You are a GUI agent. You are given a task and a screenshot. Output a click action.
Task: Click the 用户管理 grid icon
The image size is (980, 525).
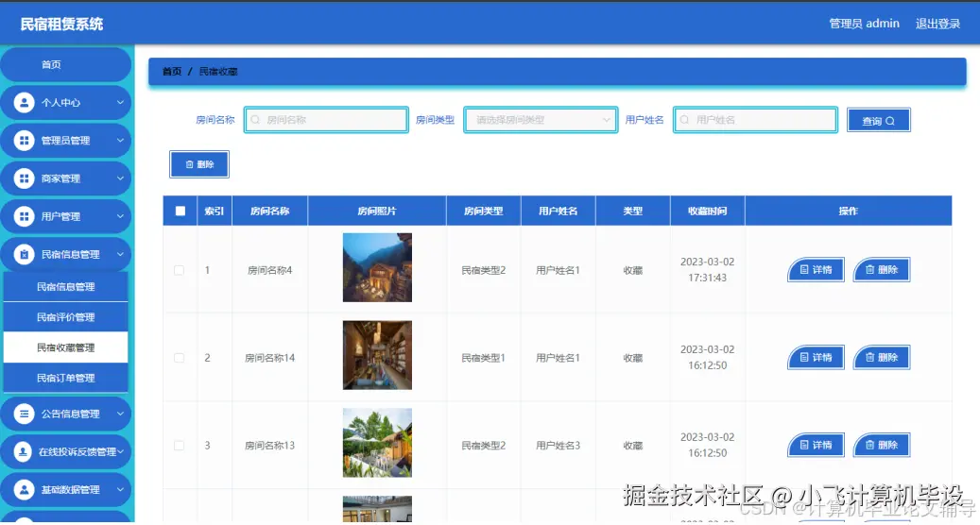coord(24,216)
